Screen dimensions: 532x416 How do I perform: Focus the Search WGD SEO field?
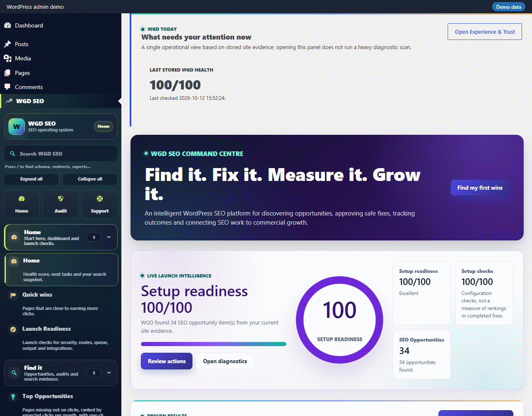(61, 154)
